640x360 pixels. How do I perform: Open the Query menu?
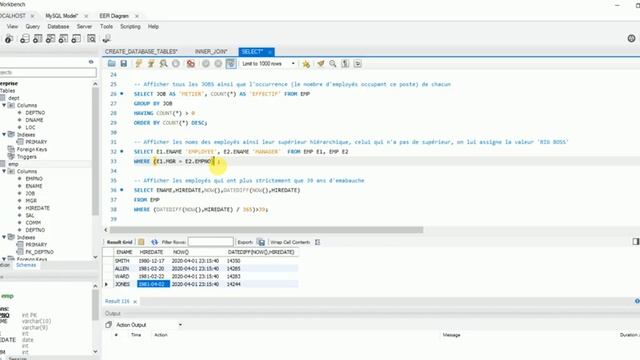pyautogui.click(x=33, y=27)
